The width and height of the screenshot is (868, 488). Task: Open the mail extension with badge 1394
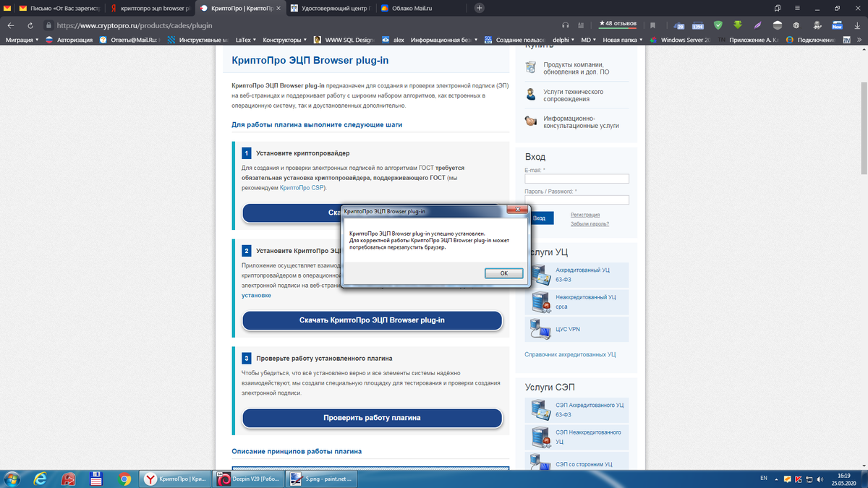pos(697,25)
